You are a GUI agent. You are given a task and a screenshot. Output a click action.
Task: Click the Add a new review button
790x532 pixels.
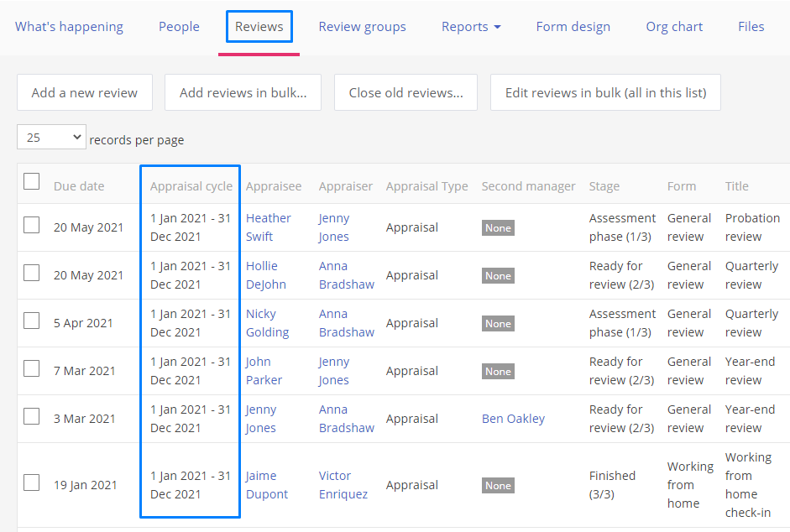click(x=85, y=92)
